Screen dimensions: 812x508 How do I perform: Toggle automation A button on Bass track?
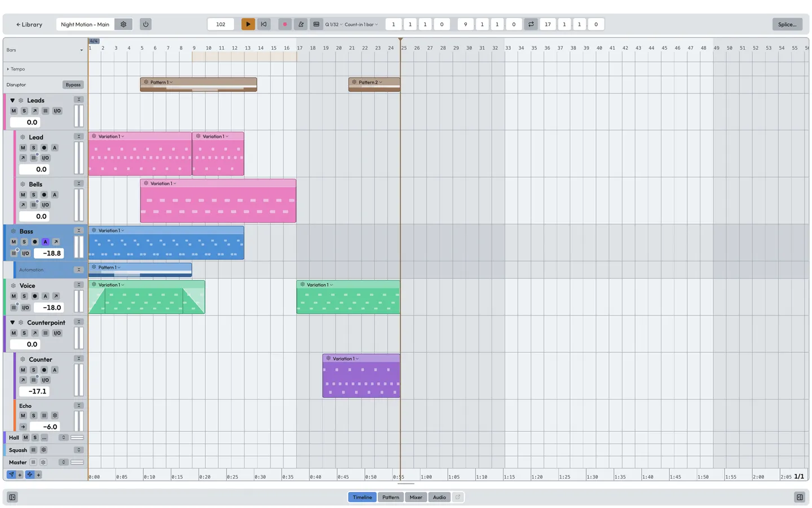point(45,242)
